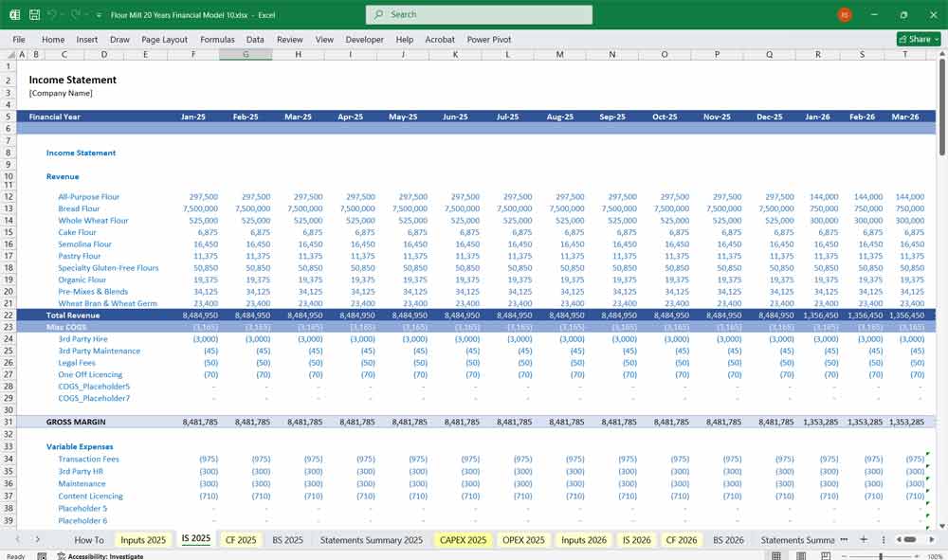
Task: Click inside the Search box
Action: 478,14
